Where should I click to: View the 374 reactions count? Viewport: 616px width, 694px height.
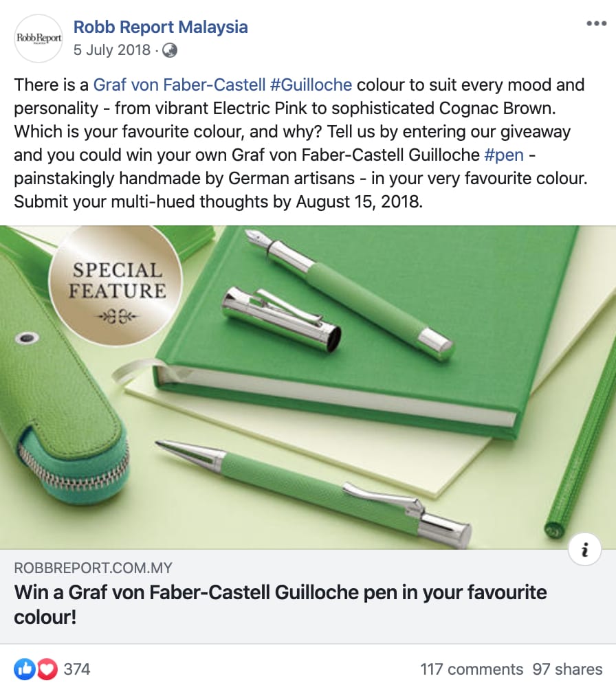coord(77,669)
